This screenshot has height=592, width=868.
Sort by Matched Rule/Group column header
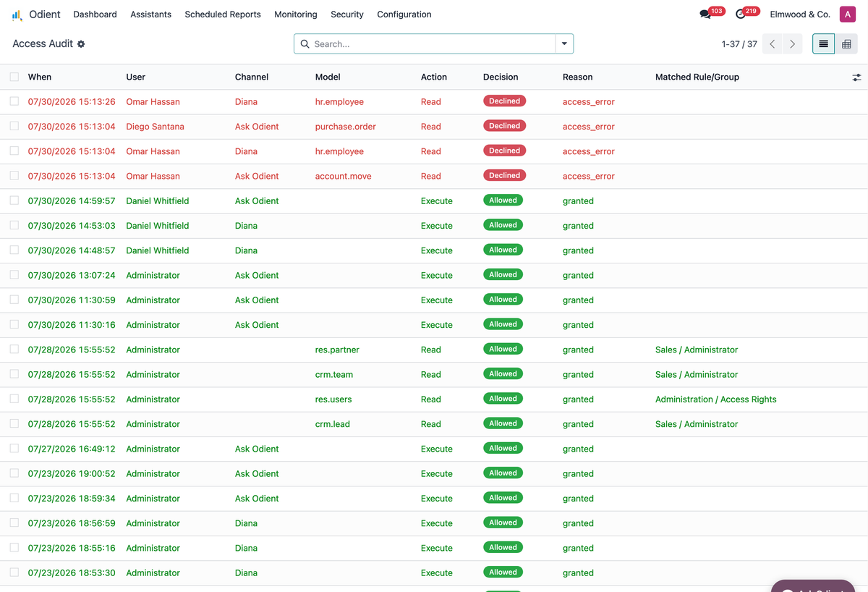click(697, 77)
